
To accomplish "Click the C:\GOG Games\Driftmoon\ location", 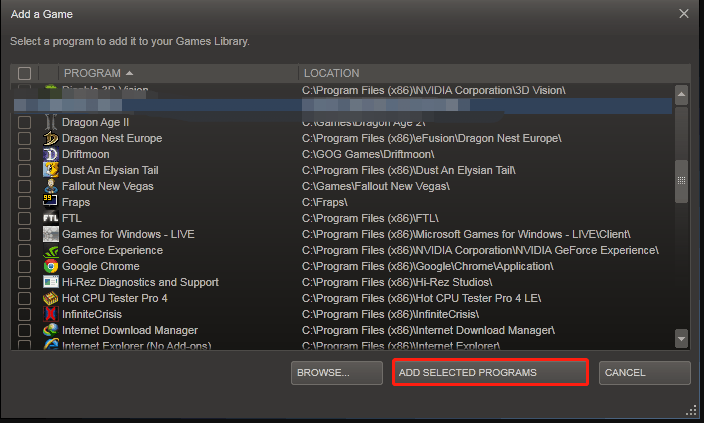I will click(368, 154).
